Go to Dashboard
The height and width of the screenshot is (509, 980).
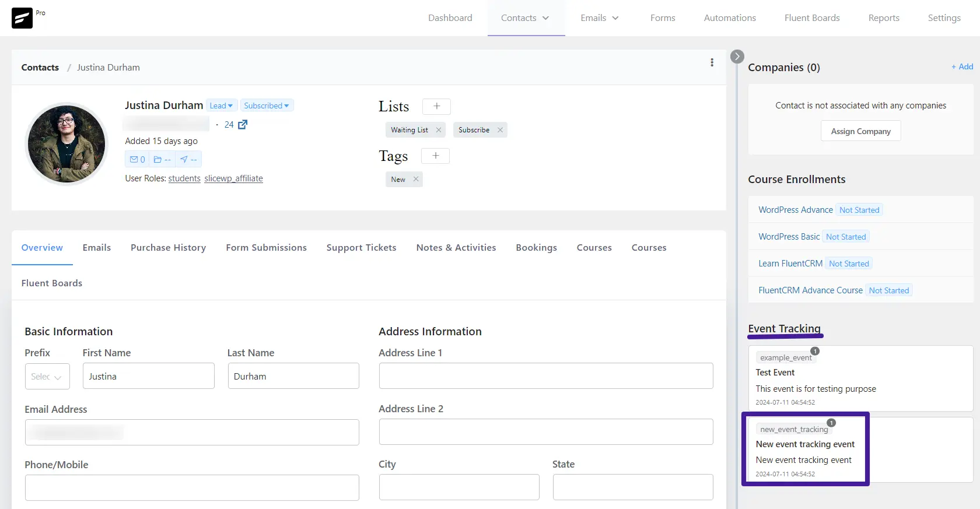[x=450, y=18]
